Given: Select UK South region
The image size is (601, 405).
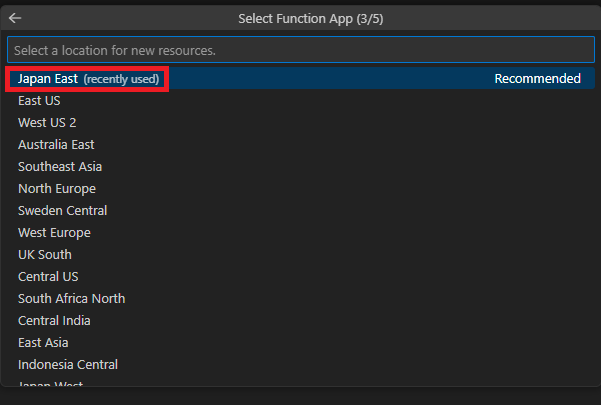Looking at the screenshot, I should 45,255.
